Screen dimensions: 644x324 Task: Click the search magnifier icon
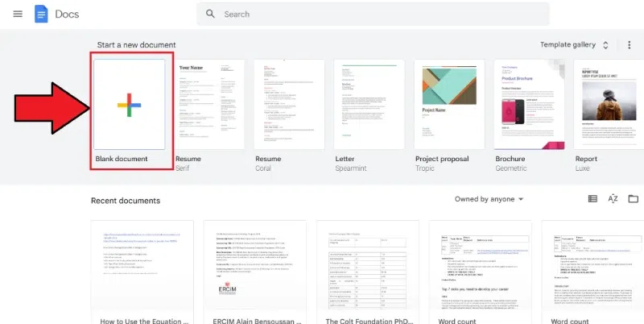(210, 14)
